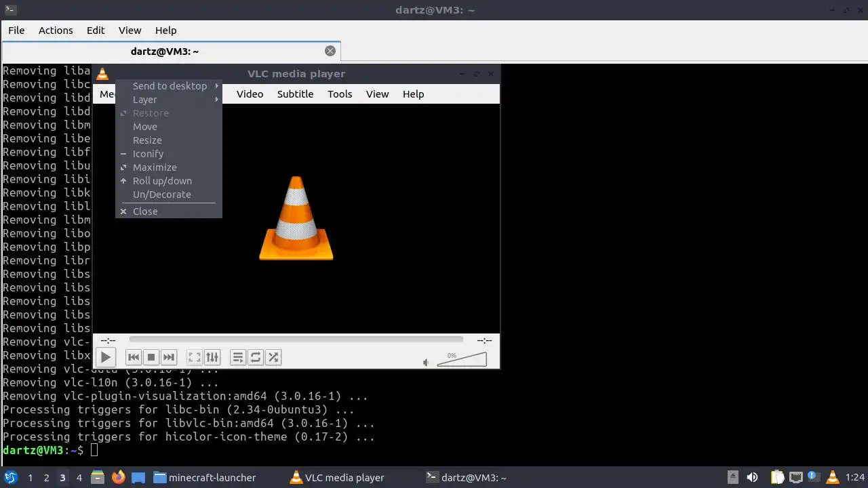This screenshot has width=868, height=488.
Task: Open the update notifier tray icon
Action: click(x=813, y=477)
